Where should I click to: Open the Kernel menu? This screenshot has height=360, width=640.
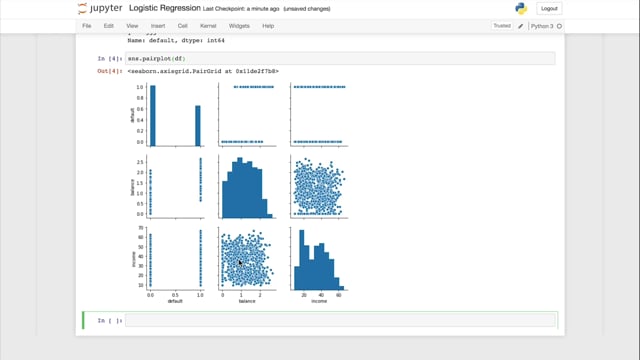coord(208,26)
